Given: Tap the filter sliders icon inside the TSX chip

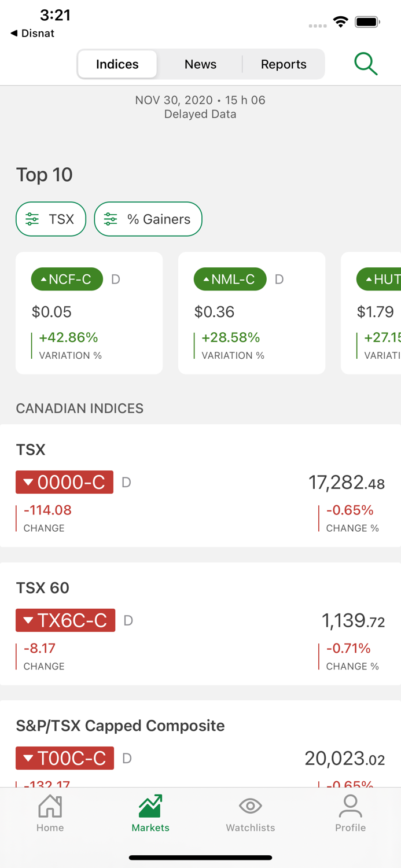Looking at the screenshot, I should [33, 219].
